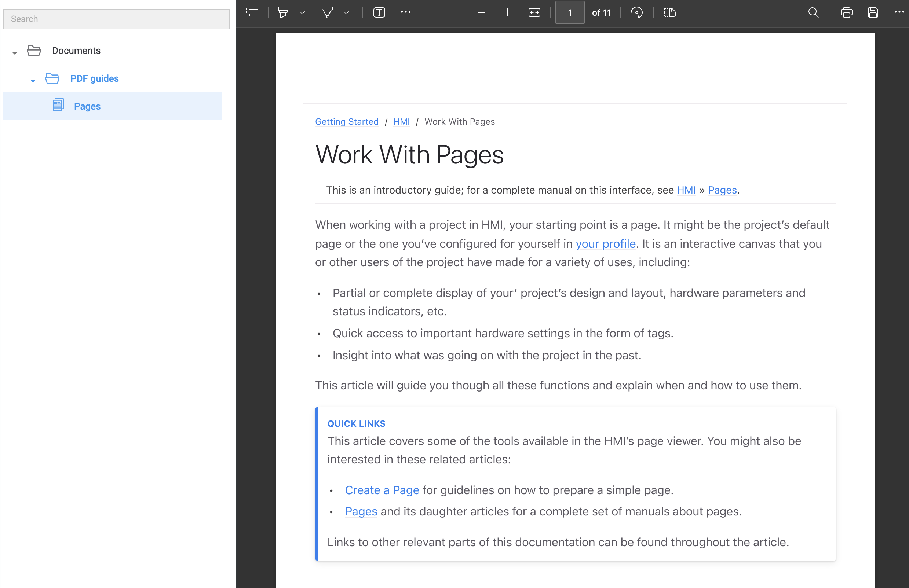909x588 pixels.
Task: Follow the HMI breadcrumb link
Action: [x=401, y=122]
